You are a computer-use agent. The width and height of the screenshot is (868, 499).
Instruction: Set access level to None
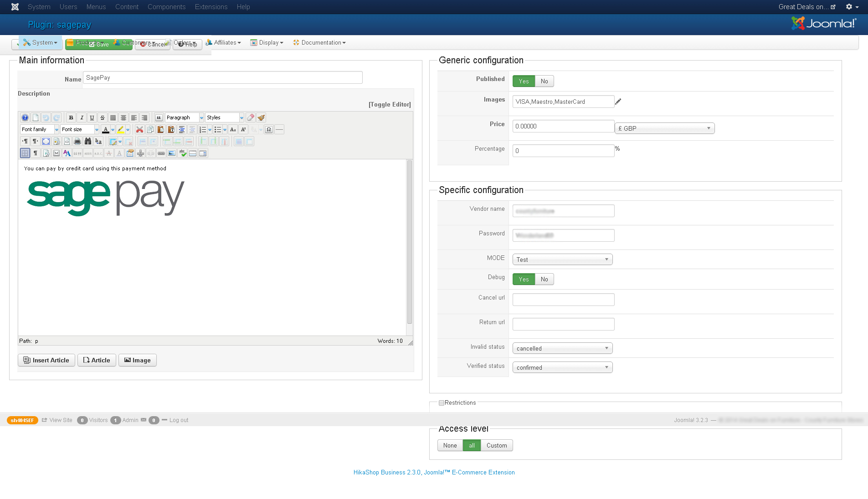[450, 445]
